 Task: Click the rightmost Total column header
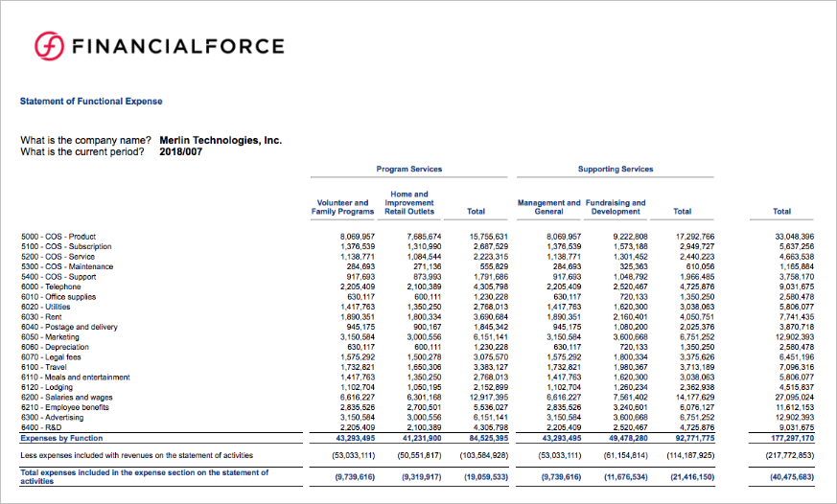click(781, 211)
